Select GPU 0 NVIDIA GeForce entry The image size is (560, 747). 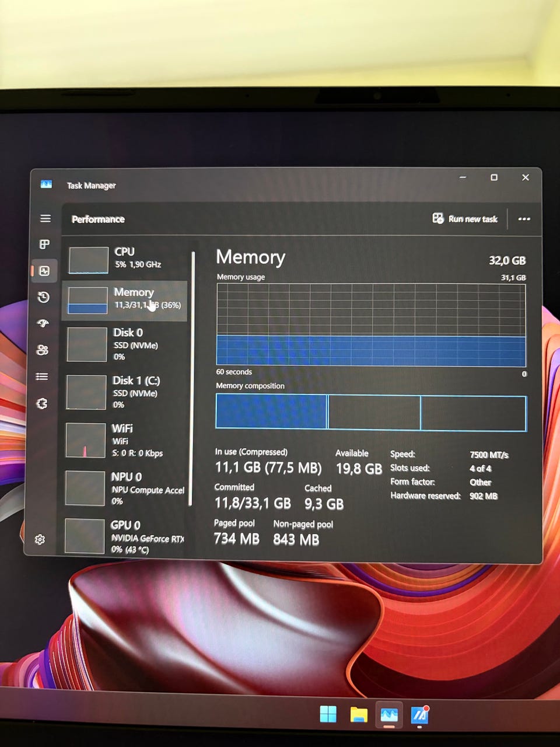pyautogui.click(x=124, y=536)
